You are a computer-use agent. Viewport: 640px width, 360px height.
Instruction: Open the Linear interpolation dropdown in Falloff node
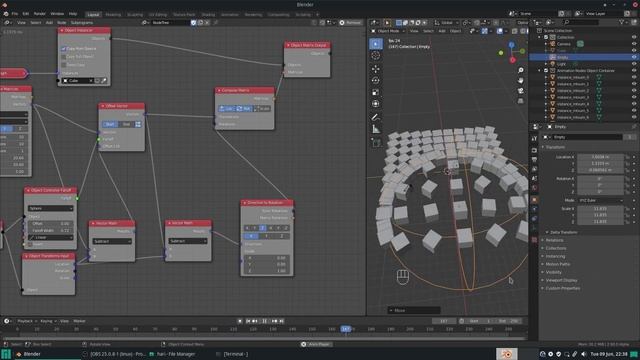coord(50,238)
